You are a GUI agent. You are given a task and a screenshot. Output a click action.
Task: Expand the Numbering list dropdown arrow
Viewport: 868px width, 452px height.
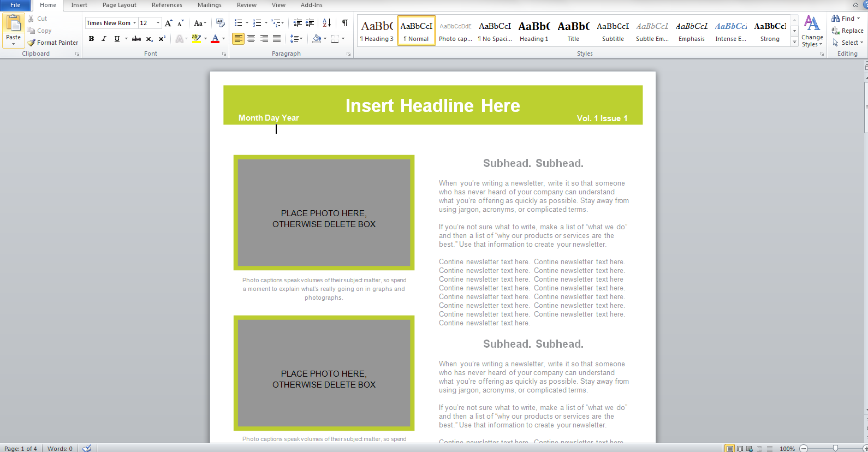point(266,23)
